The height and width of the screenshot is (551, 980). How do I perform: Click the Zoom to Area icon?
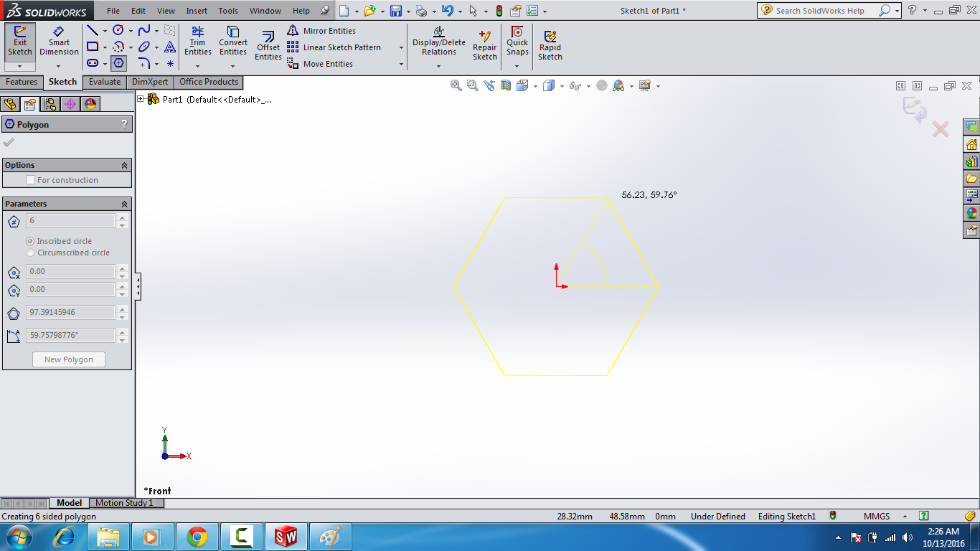pos(472,85)
